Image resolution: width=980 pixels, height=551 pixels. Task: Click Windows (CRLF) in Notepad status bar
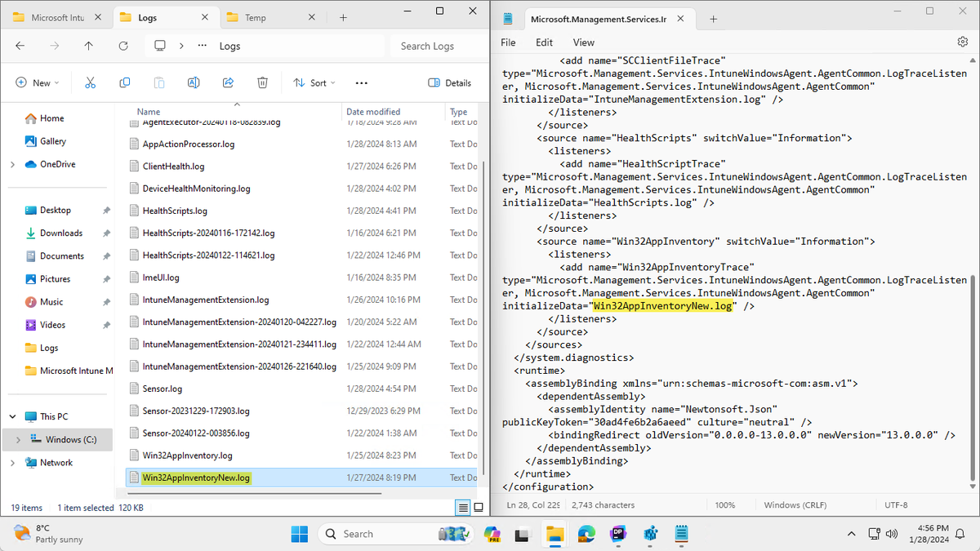795,505
